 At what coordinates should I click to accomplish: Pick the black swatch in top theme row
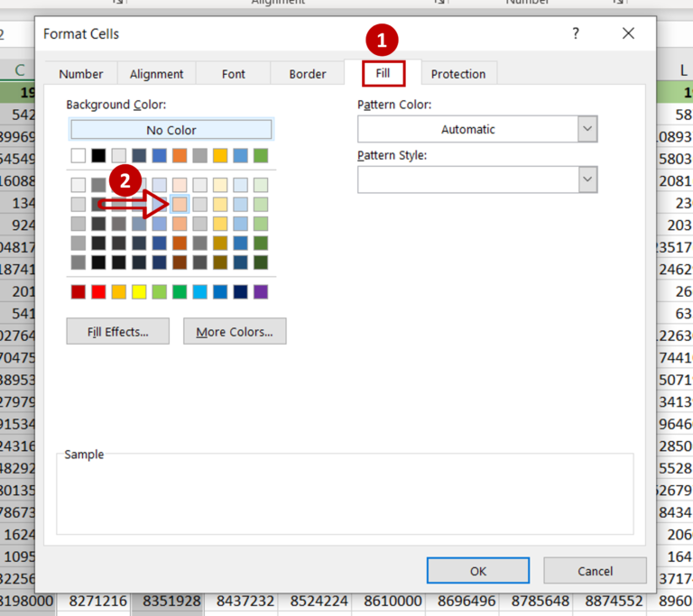coord(98,156)
